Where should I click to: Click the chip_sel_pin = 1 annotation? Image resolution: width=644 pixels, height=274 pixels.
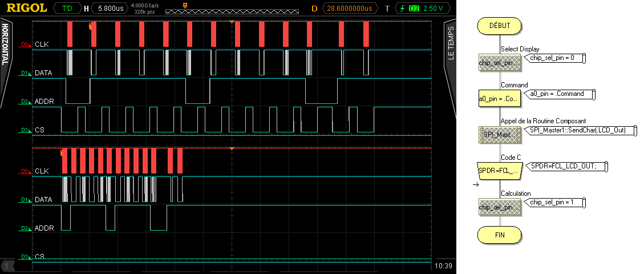point(555,202)
